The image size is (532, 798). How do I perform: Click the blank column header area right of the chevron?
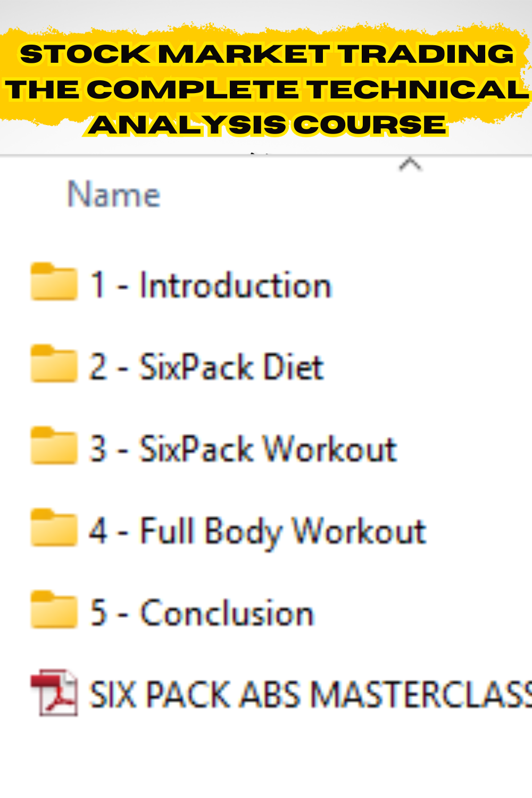tap(479, 194)
